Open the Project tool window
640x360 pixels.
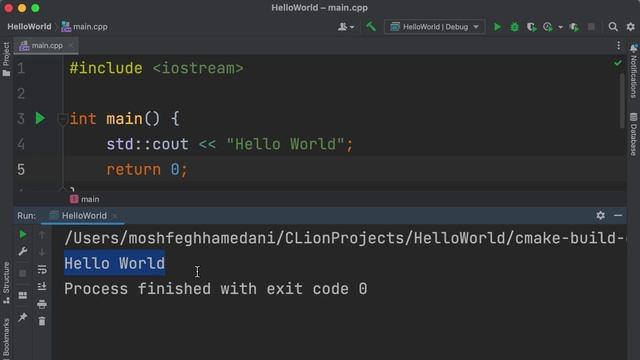click(x=6, y=59)
